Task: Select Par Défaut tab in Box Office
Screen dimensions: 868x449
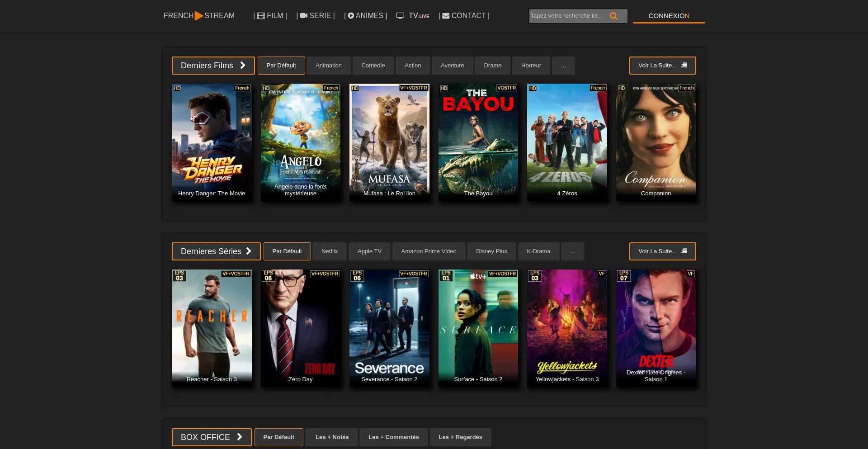Action: tap(279, 437)
